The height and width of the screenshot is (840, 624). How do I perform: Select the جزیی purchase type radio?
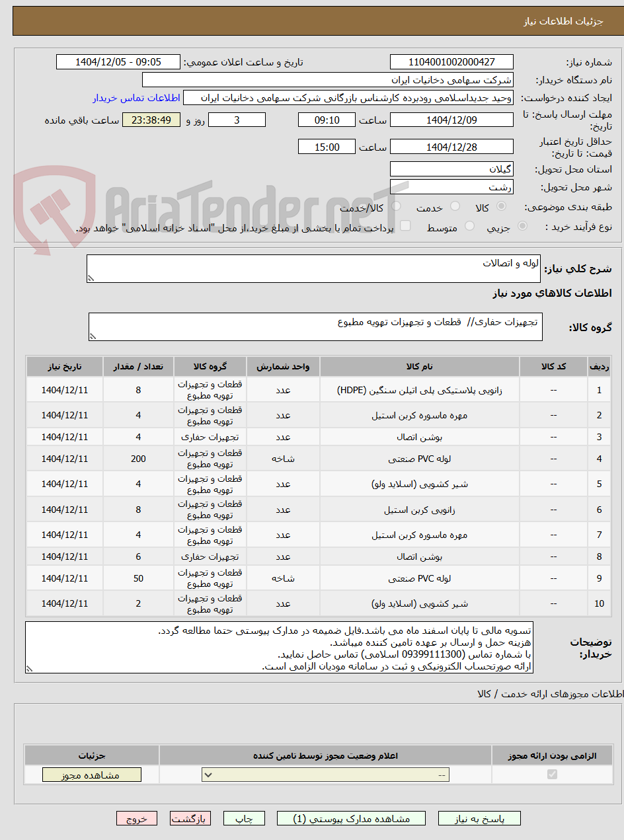point(522,227)
